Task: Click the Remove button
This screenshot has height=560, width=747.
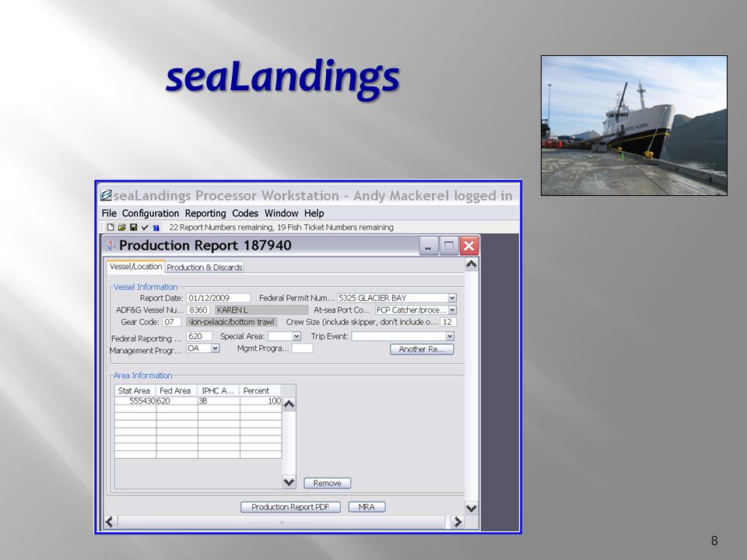Action: [x=328, y=483]
